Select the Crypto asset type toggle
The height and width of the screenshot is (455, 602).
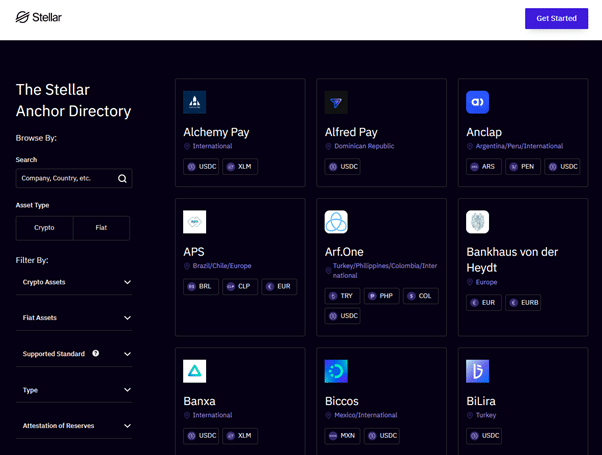[44, 228]
